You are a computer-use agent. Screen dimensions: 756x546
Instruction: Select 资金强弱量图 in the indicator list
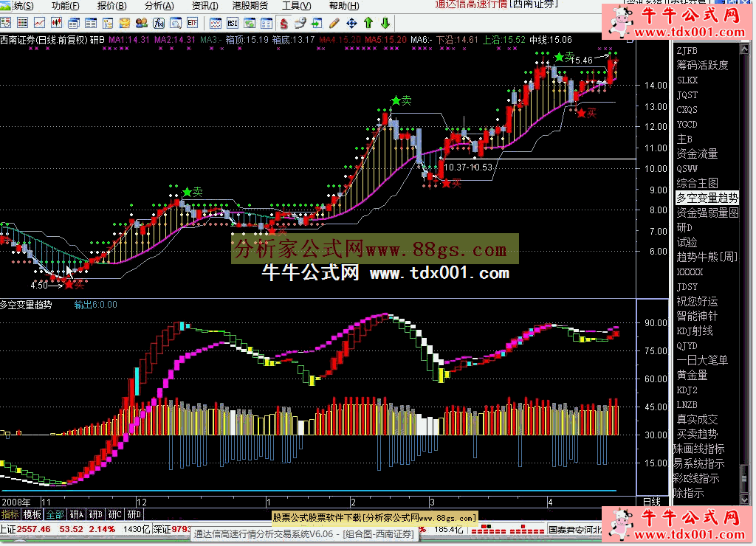tap(707, 212)
